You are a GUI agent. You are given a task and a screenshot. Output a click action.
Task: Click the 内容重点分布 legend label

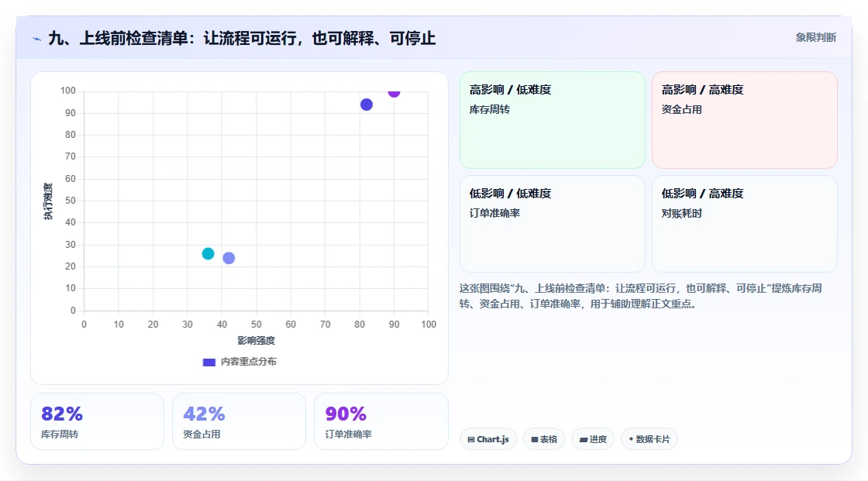tap(249, 362)
